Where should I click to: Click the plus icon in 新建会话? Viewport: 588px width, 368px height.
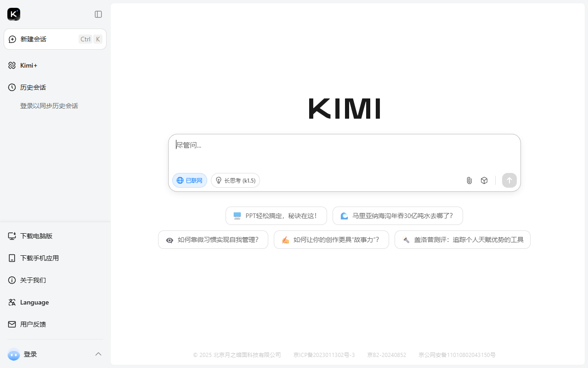(12, 39)
